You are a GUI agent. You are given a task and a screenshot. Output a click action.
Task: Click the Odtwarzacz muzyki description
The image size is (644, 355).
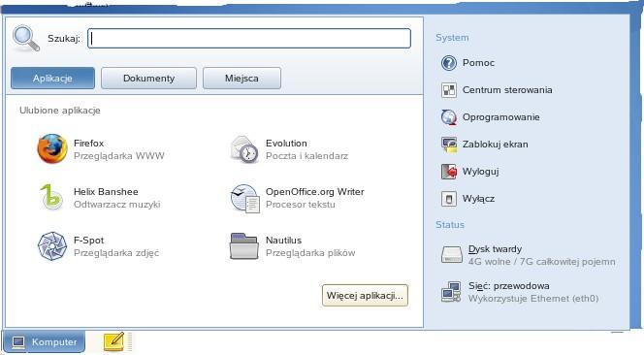(x=117, y=205)
